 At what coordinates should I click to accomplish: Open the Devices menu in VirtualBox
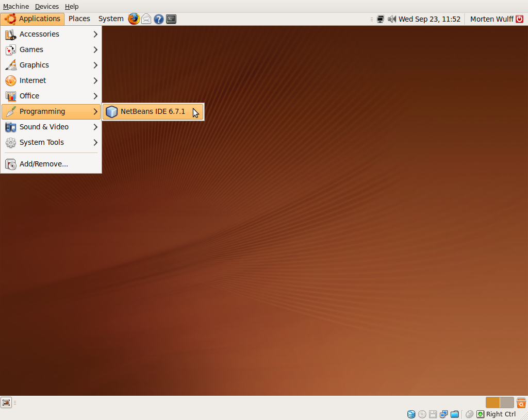coord(47,6)
